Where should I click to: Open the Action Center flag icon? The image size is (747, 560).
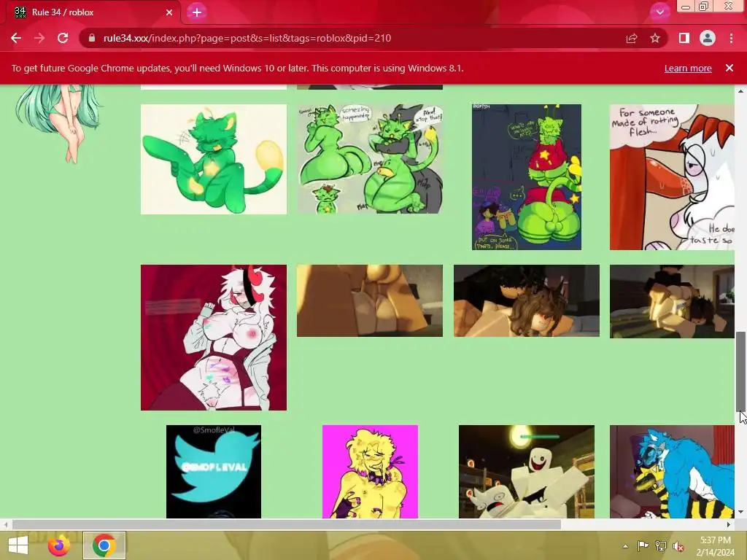643,546
